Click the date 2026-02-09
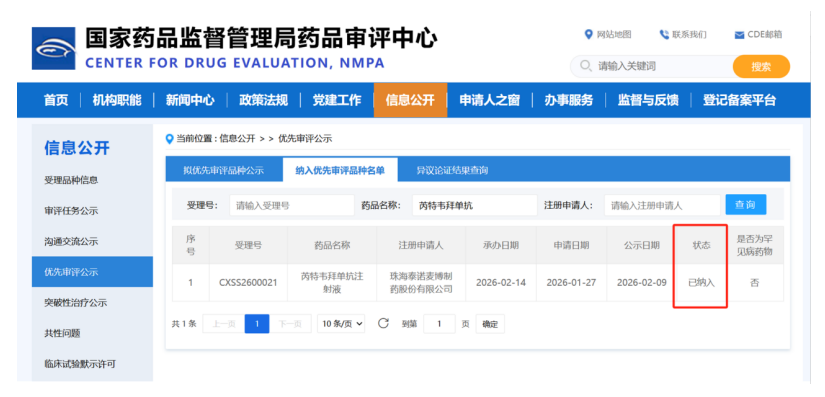This screenshot has height=397, width=825. 642,282
